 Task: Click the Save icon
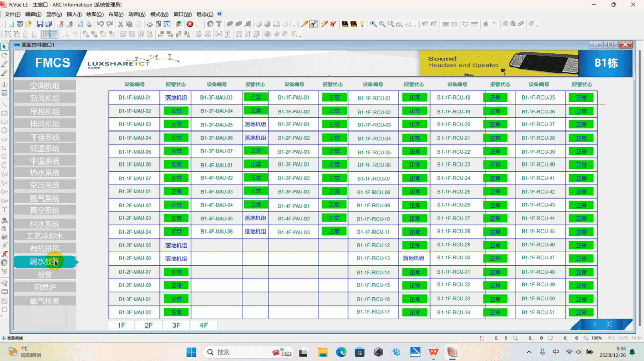pyautogui.click(x=41, y=23)
